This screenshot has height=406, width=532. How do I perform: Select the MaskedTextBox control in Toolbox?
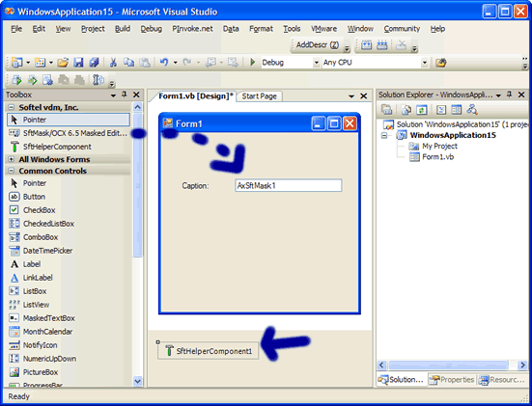[68, 318]
